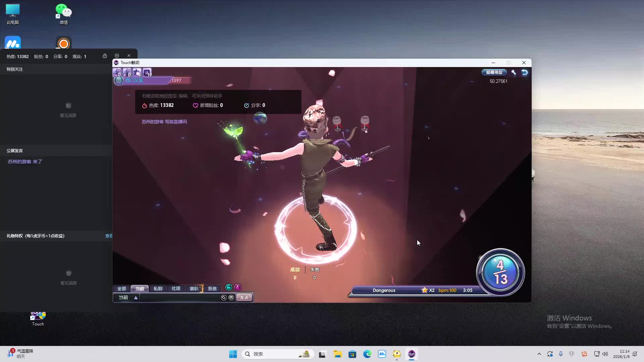Toggle 隐藏场景 hide scene button

click(x=494, y=72)
